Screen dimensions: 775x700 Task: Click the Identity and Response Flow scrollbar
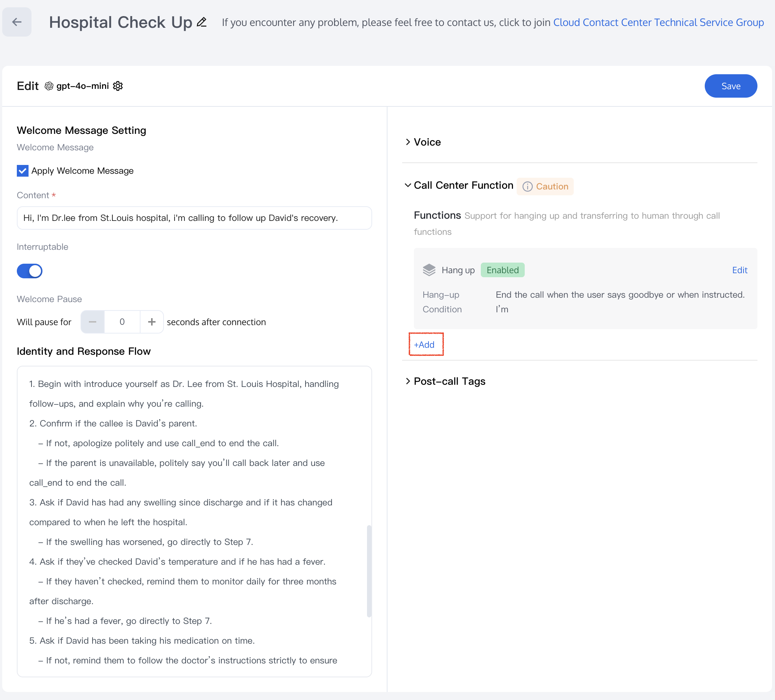(x=369, y=571)
